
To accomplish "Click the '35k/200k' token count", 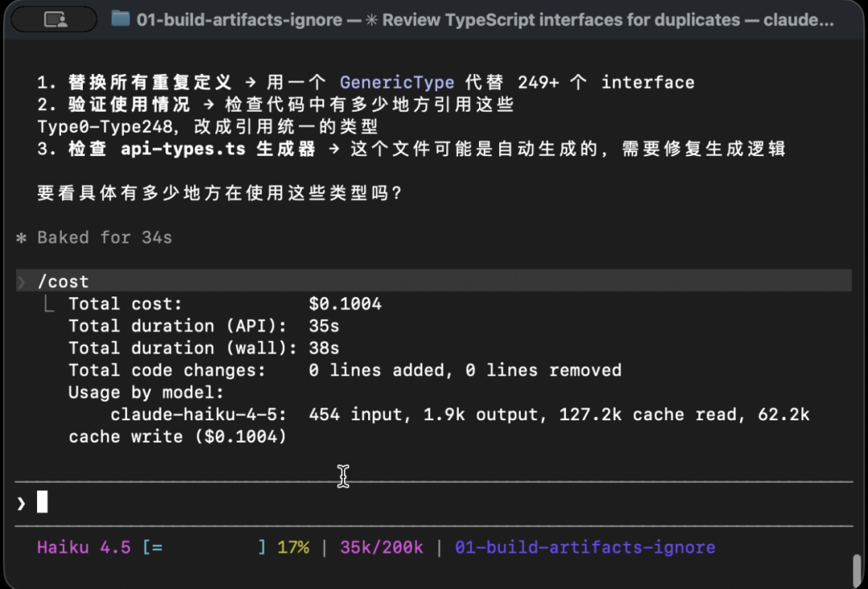I will coord(382,547).
